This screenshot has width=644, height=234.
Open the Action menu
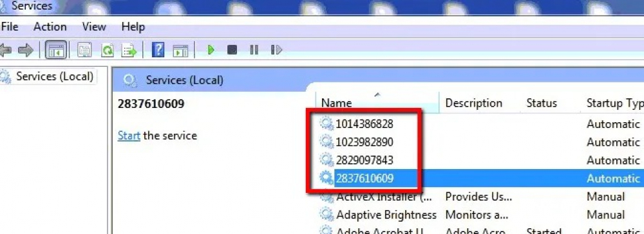pos(50,27)
